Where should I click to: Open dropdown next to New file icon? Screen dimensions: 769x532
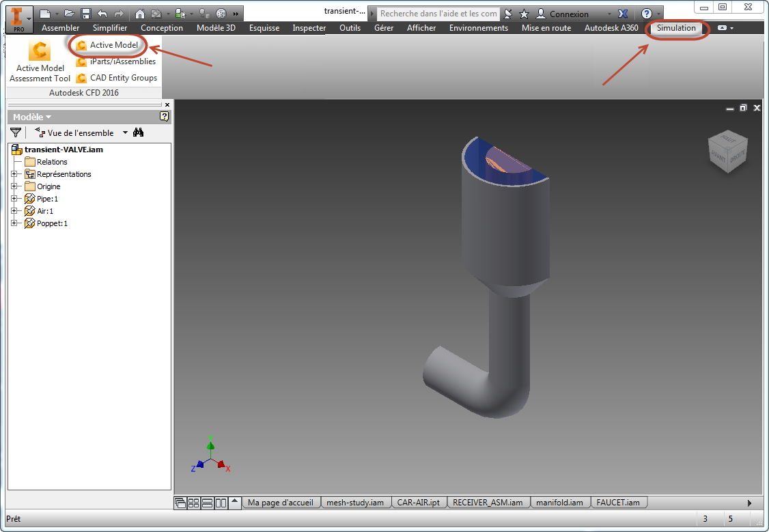[57, 14]
